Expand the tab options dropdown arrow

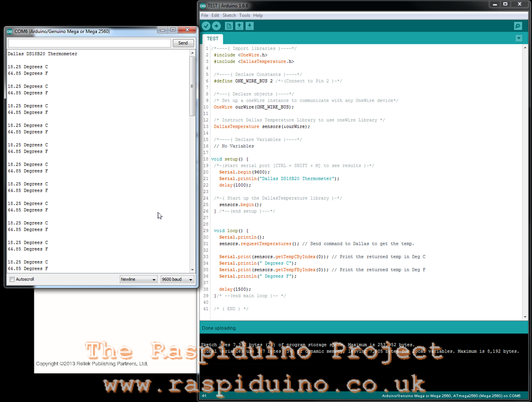(519, 39)
